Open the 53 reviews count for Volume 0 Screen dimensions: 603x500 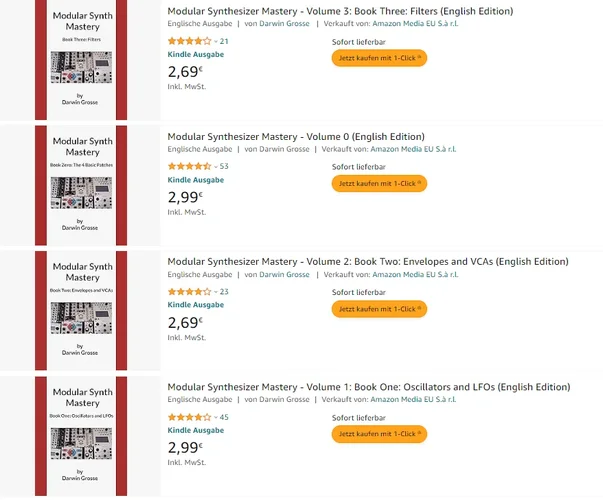click(x=224, y=166)
